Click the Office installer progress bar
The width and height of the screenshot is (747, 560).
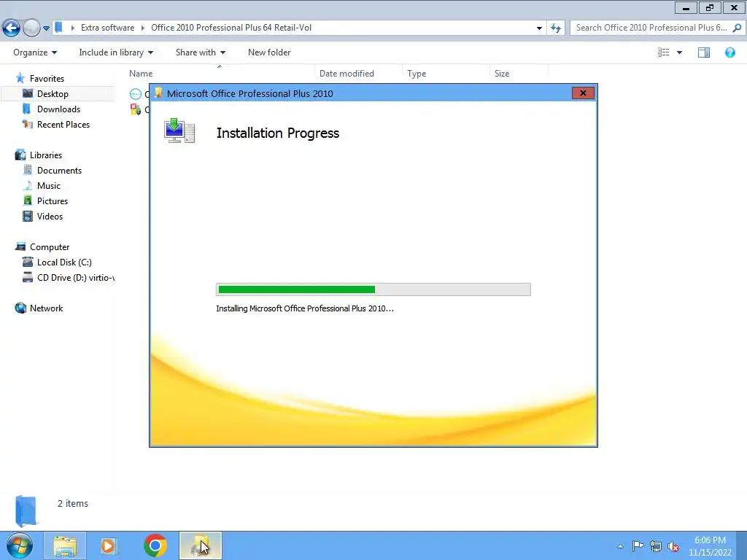[x=373, y=289]
